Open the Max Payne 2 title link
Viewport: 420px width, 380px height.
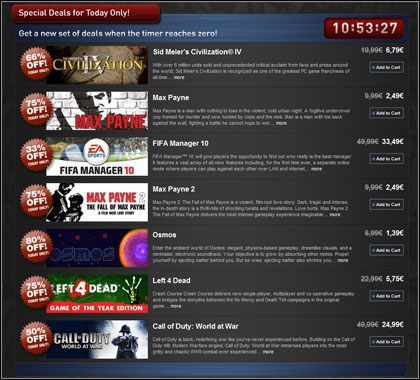pos(174,189)
